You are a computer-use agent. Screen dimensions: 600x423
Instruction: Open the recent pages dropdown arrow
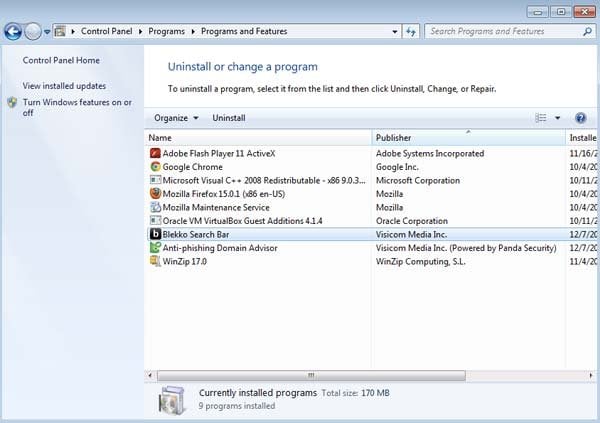click(47, 32)
